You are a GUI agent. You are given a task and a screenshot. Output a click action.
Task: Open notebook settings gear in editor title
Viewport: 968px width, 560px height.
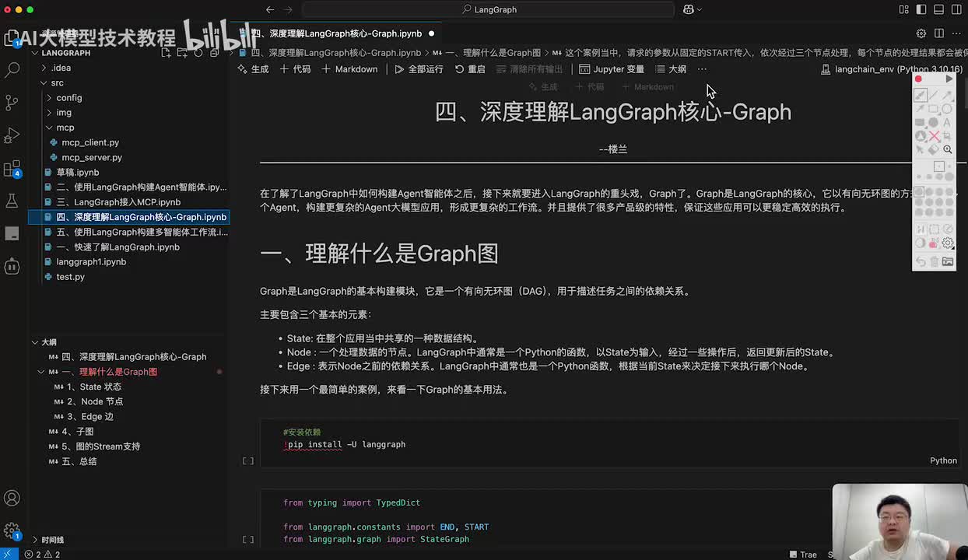pyautogui.click(x=921, y=33)
